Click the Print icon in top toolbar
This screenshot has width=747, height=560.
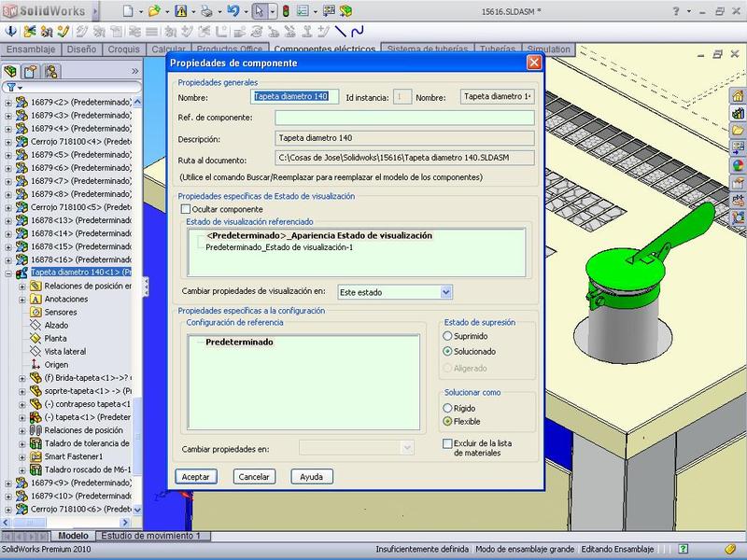click(x=206, y=11)
